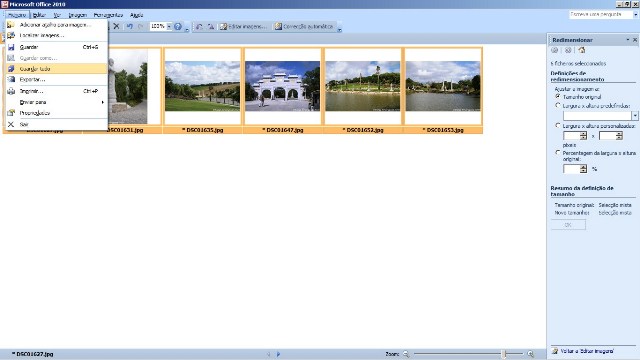Screen dimensions: 640x360
Task: Click the rotate left toolbar icon
Action: (199, 27)
